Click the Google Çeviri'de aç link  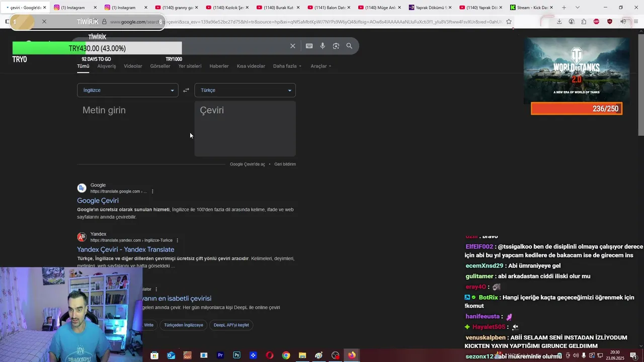pyautogui.click(x=247, y=164)
